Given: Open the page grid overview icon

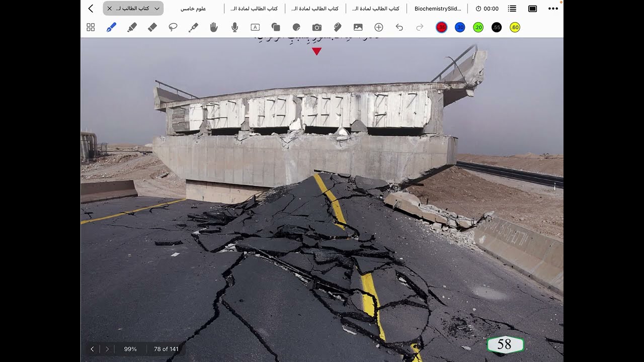Looking at the screenshot, I should click(91, 27).
